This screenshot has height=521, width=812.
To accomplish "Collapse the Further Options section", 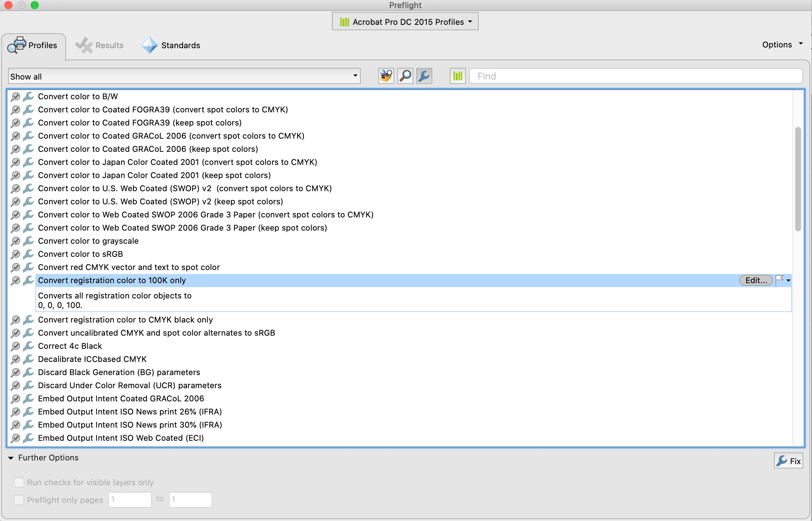I will [11, 458].
